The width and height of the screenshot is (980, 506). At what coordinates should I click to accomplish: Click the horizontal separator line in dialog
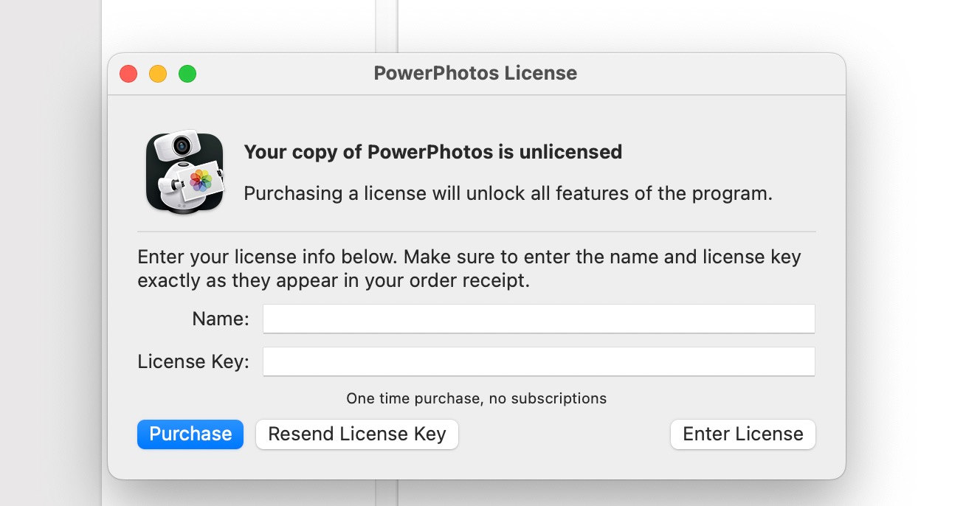coord(476,232)
